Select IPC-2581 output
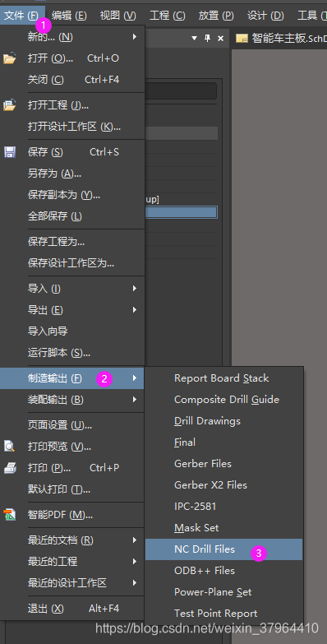 pyautogui.click(x=223, y=506)
